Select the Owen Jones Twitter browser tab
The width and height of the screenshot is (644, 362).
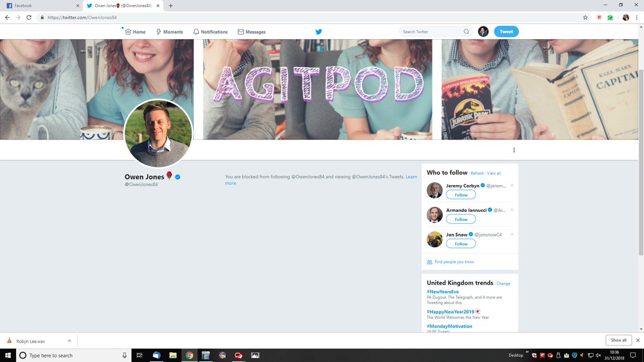tap(122, 5)
